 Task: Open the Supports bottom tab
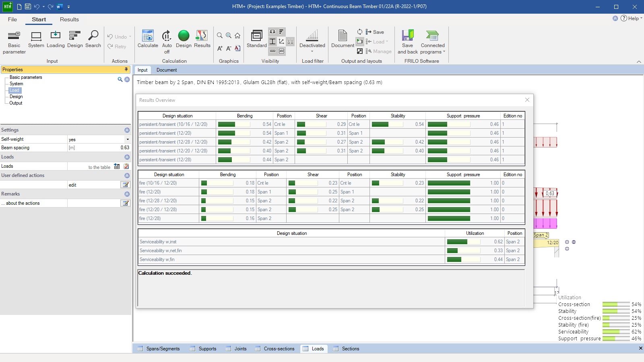(x=203, y=349)
